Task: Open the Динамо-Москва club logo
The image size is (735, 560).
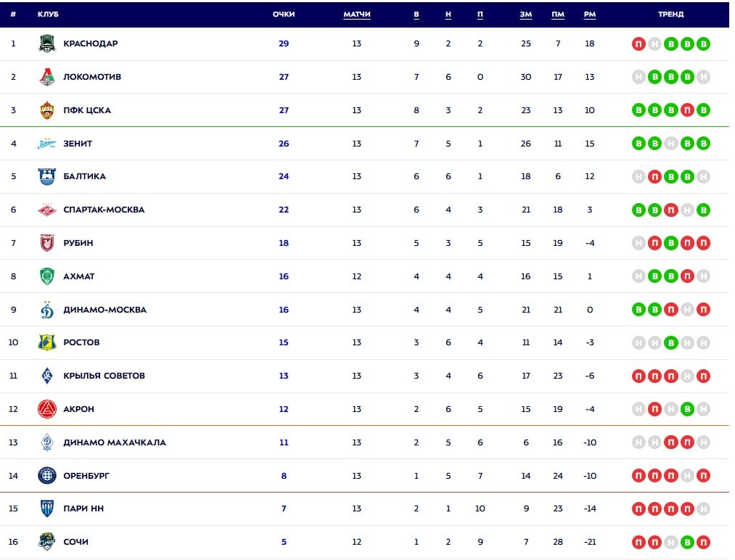Action: (x=46, y=310)
